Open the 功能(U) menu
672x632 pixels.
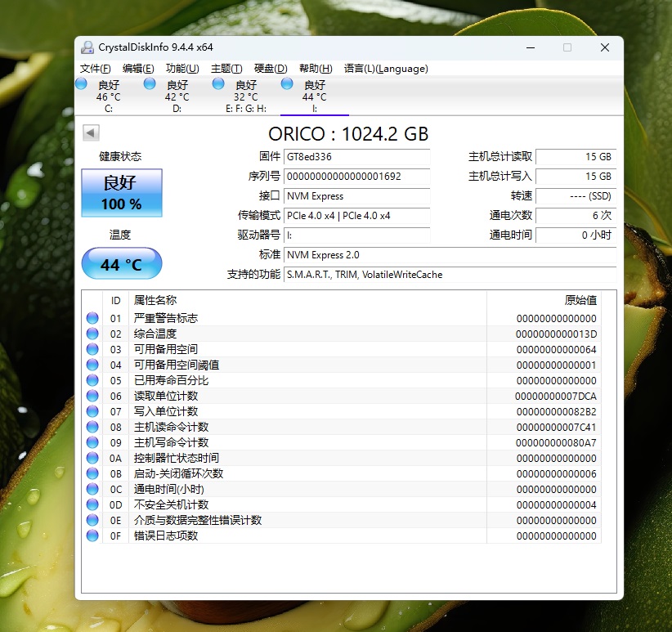(x=182, y=69)
